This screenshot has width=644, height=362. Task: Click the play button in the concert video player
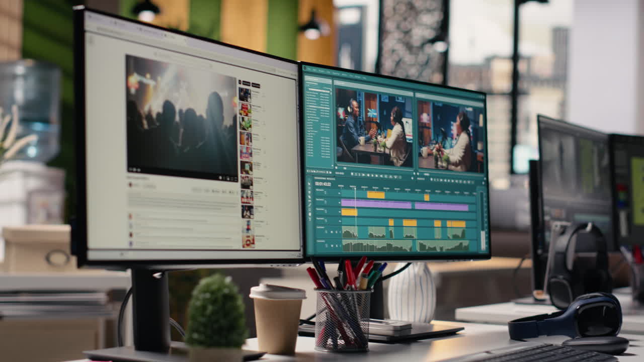[131, 170]
